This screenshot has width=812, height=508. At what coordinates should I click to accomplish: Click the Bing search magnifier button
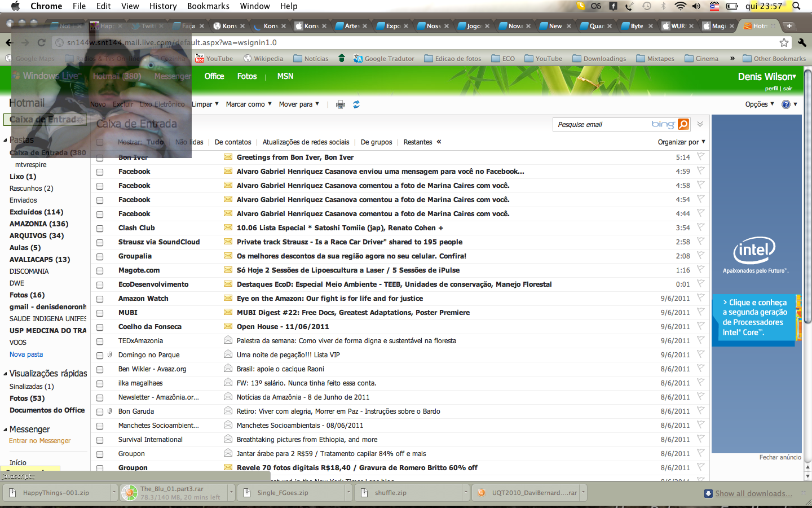(x=683, y=124)
